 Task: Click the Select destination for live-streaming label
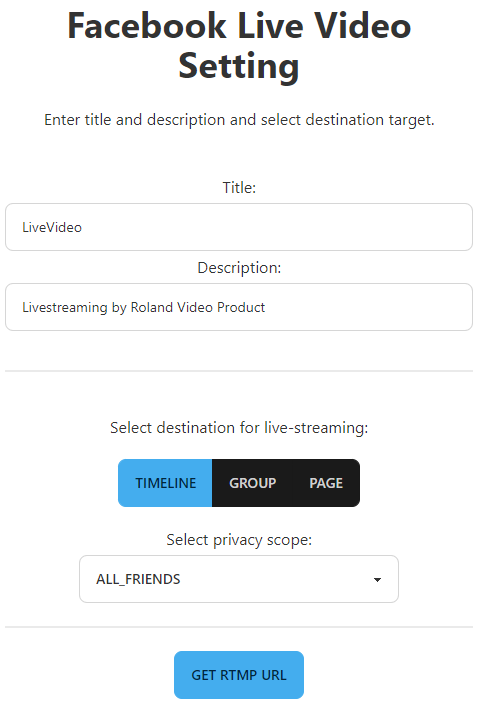[x=239, y=428]
